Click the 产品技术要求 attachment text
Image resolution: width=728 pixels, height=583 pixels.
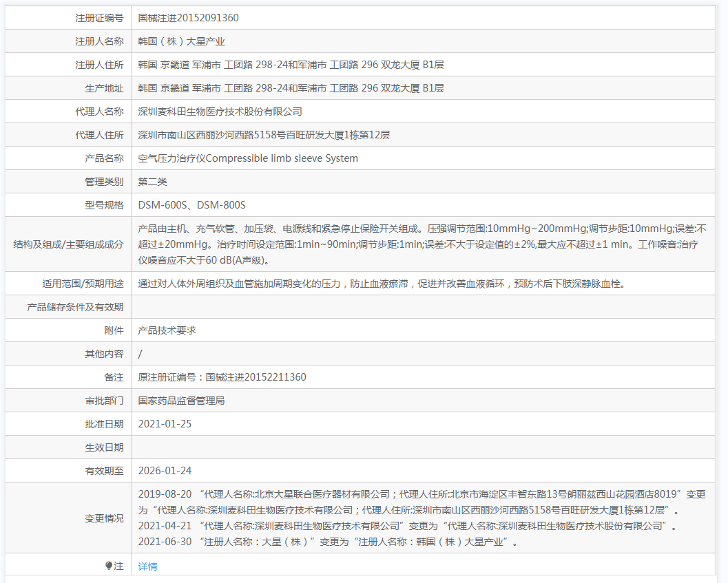167,330
